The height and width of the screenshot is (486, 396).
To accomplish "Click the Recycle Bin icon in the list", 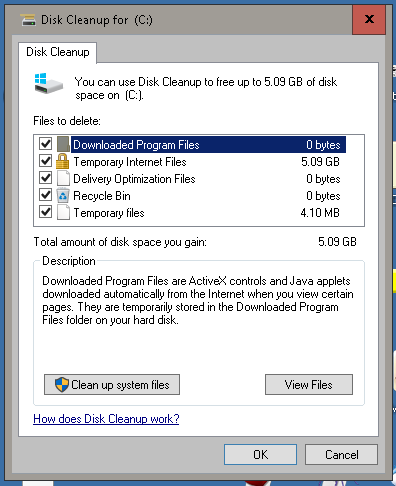I will tap(63, 196).
